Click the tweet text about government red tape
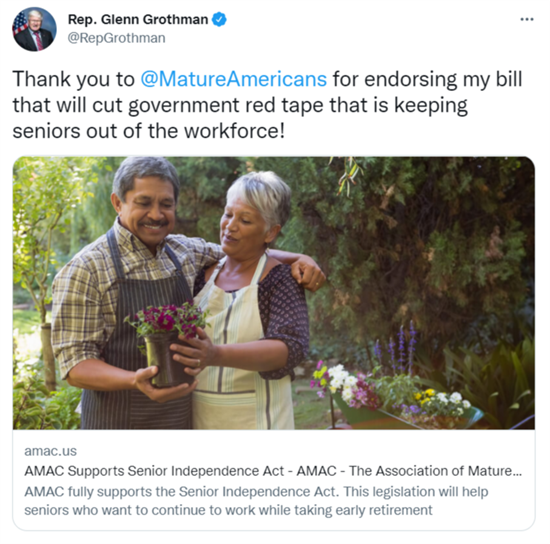The height and width of the screenshot is (544, 550). pos(267,105)
